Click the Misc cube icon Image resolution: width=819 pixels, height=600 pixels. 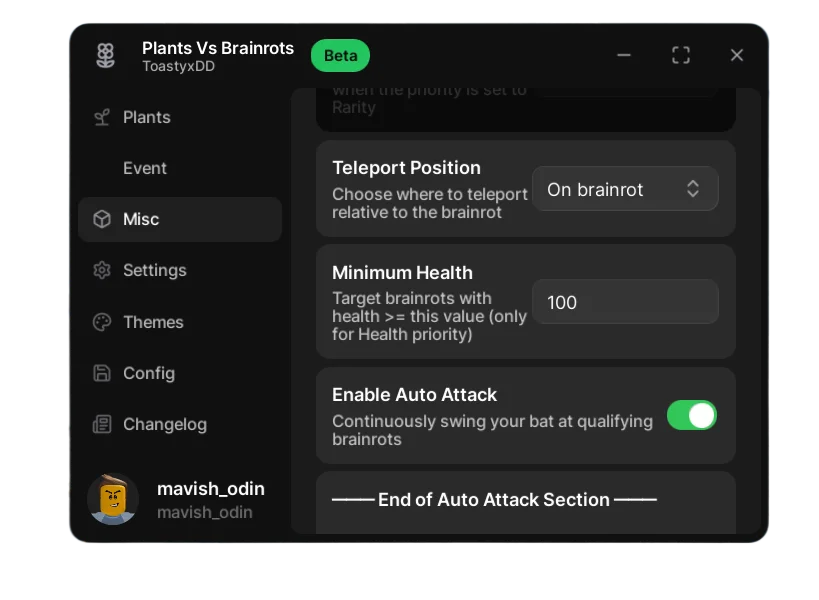(x=102, y=219)
